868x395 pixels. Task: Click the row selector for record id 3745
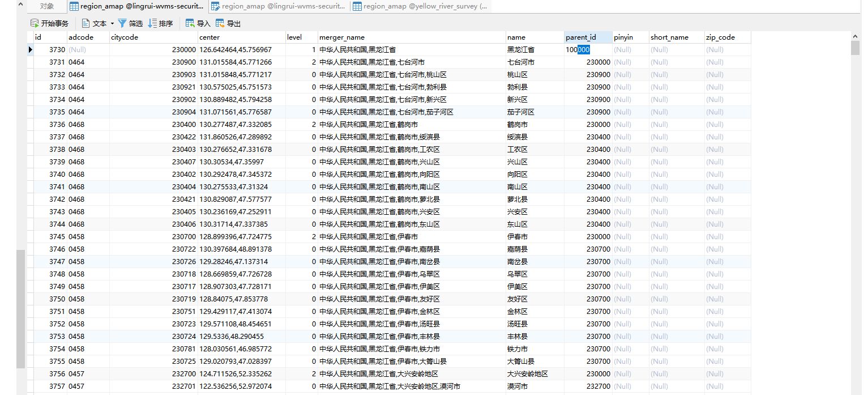[x=29, y=236]
